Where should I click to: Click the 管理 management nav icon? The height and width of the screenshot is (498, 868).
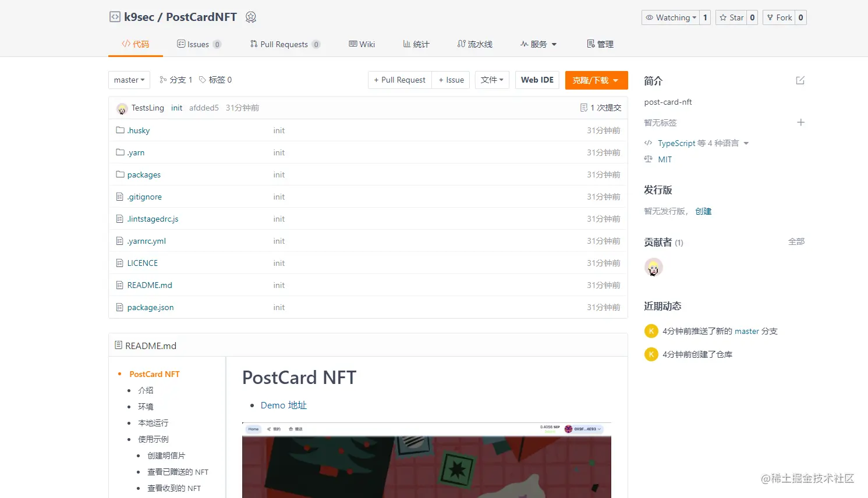(589, 44)
